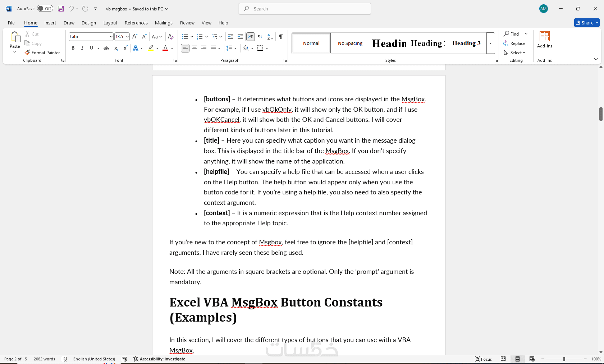Switch to the Design tab
Screen dimensions: 604x364
point(89,23)
